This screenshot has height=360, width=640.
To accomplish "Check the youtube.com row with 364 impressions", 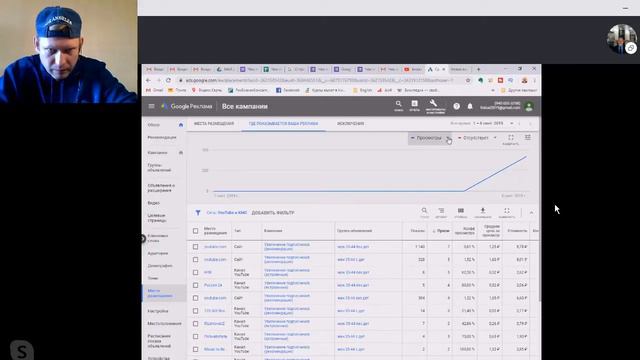I will click(x=196, y=298).
